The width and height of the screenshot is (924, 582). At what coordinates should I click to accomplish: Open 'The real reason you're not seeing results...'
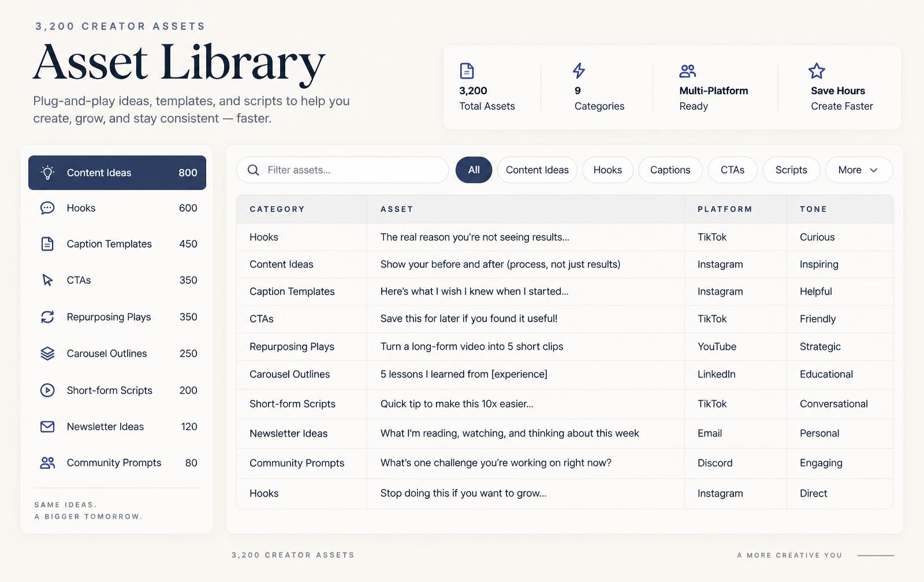coord(475,237)
